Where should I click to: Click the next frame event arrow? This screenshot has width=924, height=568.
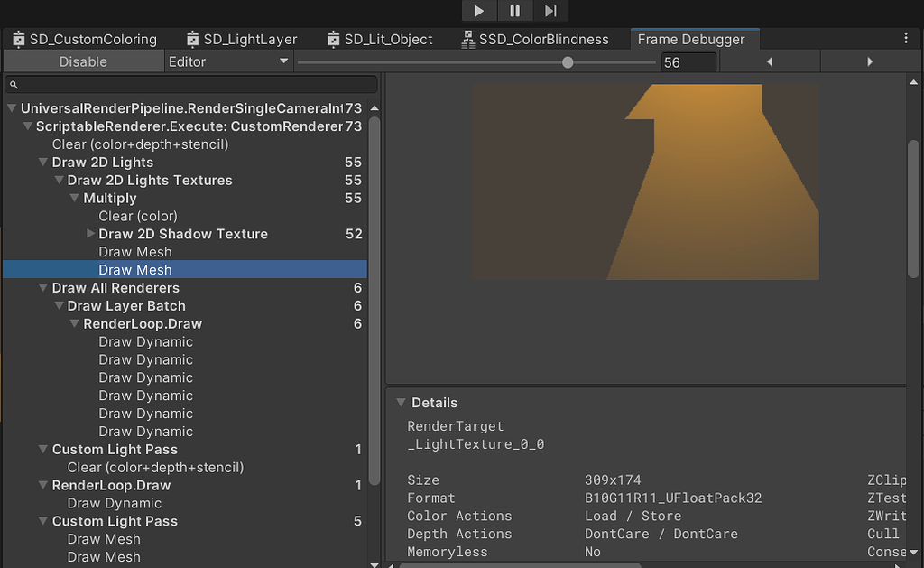tap(871, 61)
